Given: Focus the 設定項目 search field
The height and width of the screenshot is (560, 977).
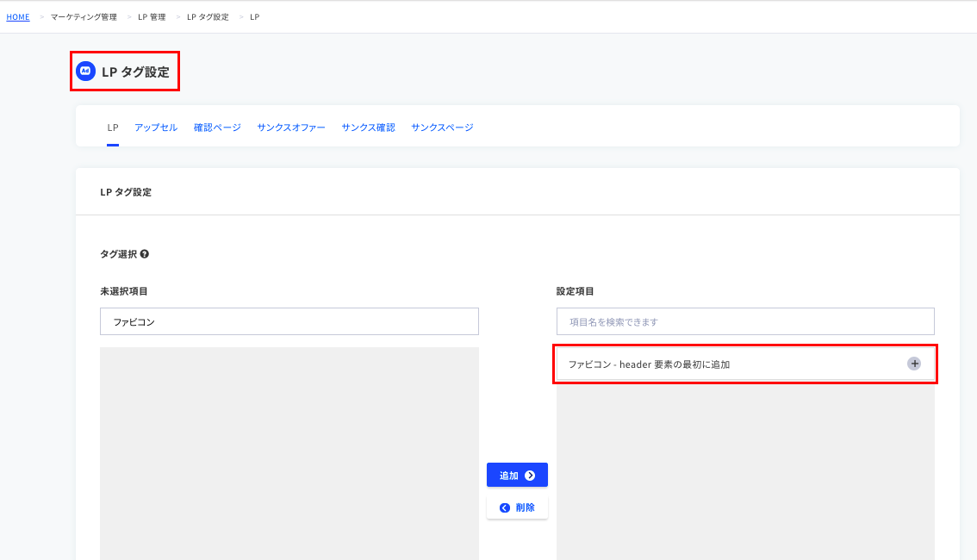Looking at the screenshot, I should click(x=745, y=321).
